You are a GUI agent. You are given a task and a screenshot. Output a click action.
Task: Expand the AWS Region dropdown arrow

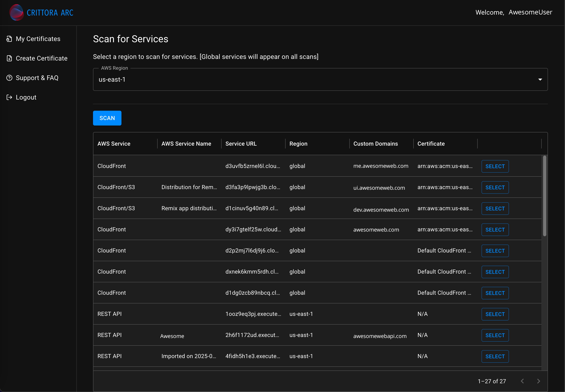(x=540, y=79)
